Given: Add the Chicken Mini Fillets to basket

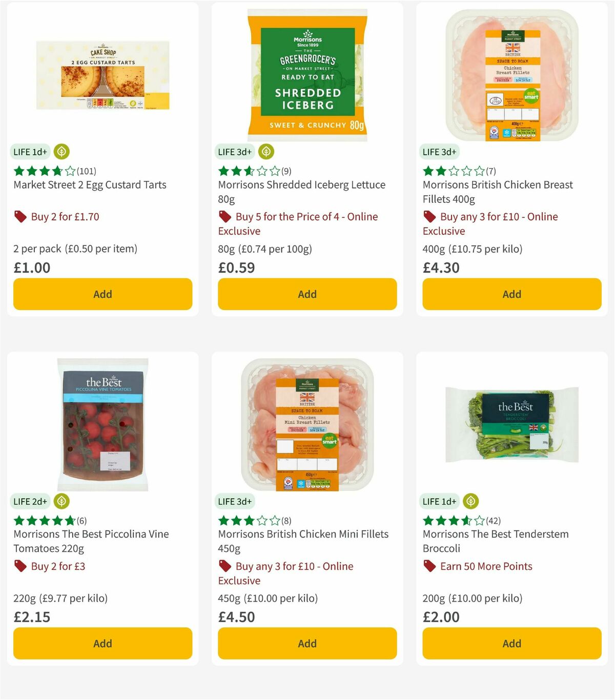Looking at the screenshot, I should click(x=307, y=643).
